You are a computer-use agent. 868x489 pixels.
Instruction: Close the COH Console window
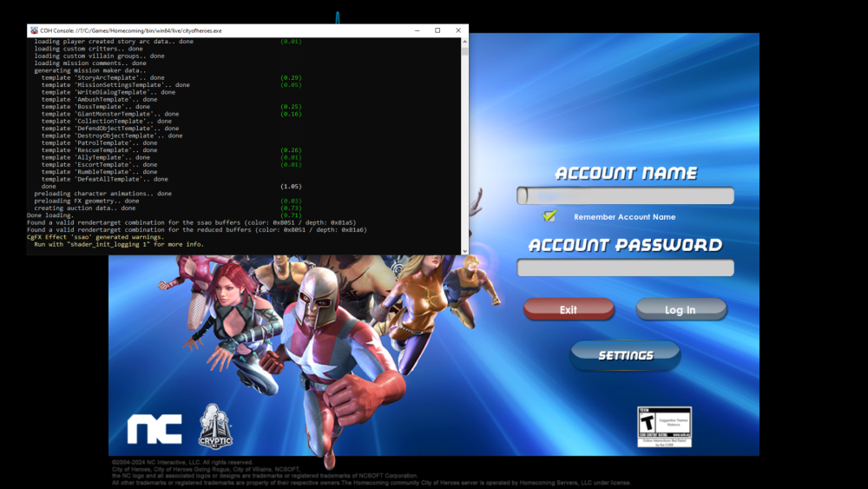click(x=458, y=30)
